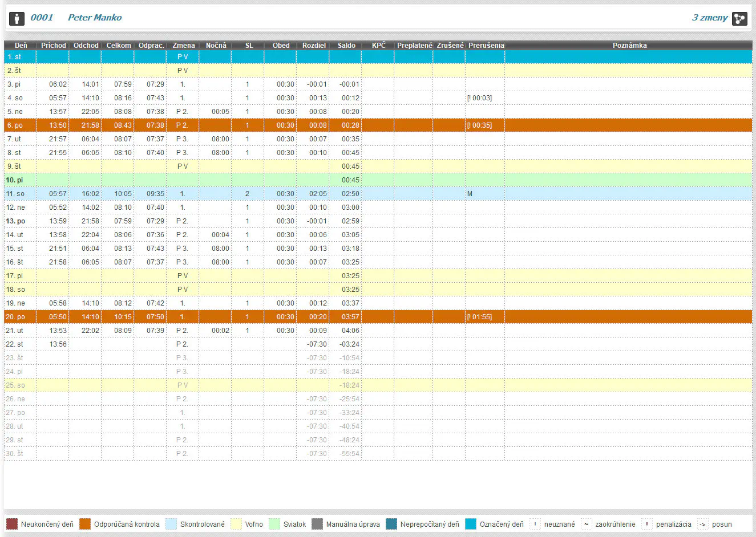The image size is (756, 537).
Task: Click the Manuálna úprava gray swatch
Action: [317, 524]
